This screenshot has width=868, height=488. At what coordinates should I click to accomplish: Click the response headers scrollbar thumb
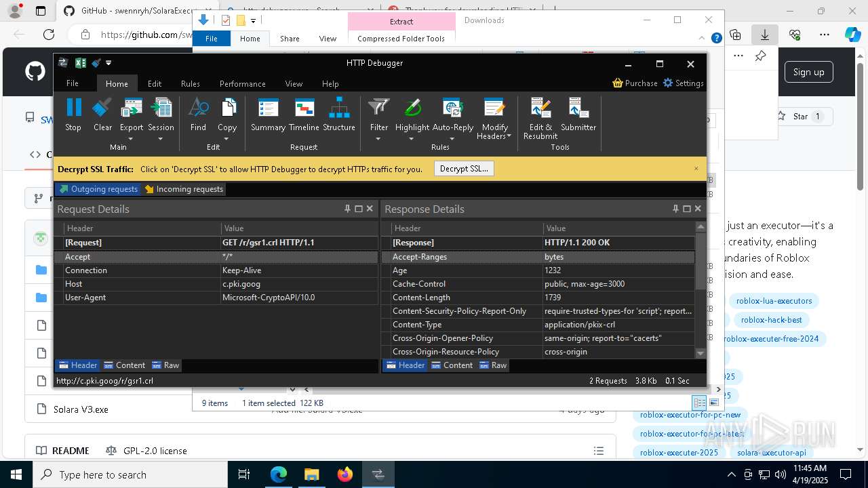click(x=701, y=261)
